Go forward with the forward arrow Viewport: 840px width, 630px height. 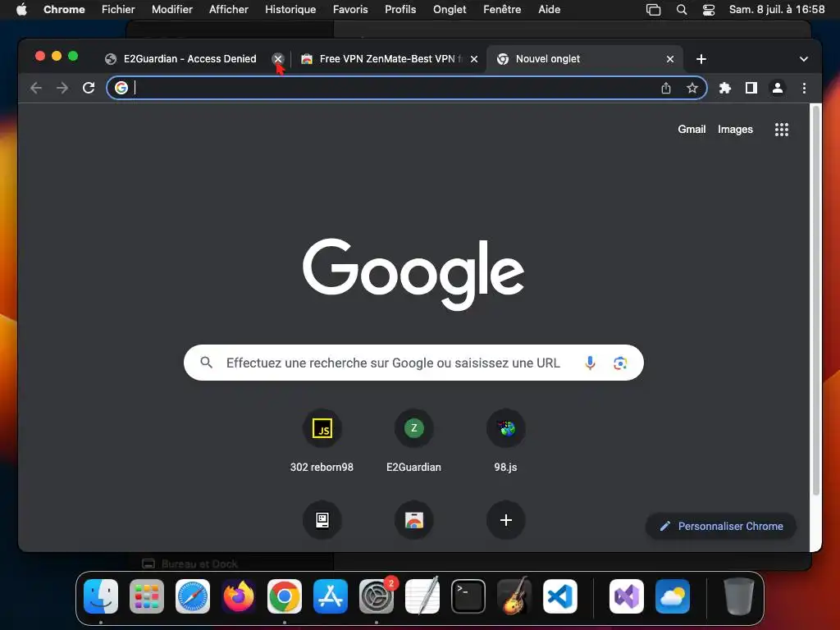click(62, 88)
